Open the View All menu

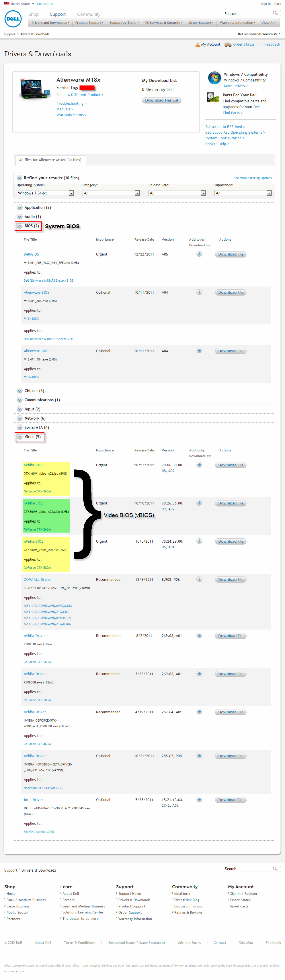coord(270,23)
